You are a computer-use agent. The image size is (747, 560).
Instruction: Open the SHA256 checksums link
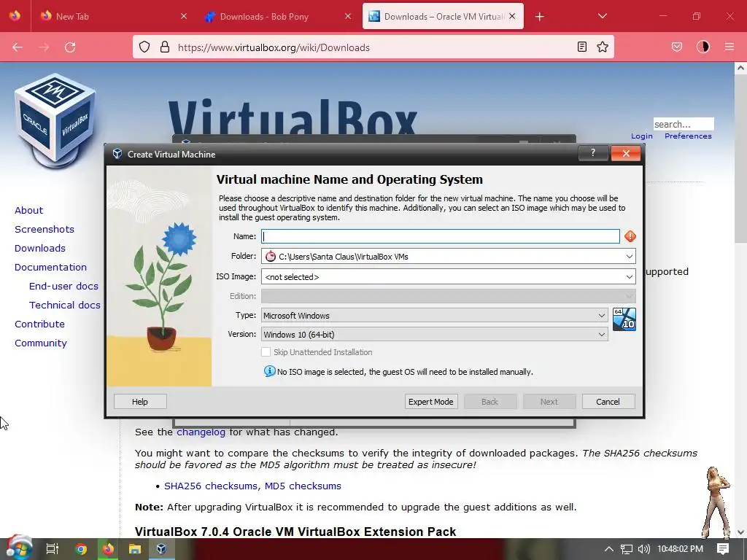(211, 486)
